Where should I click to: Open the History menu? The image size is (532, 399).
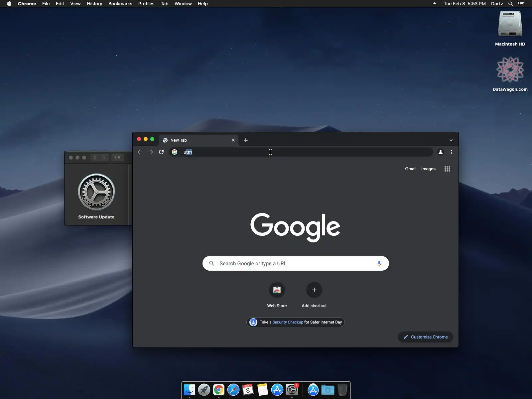point(94,4)
